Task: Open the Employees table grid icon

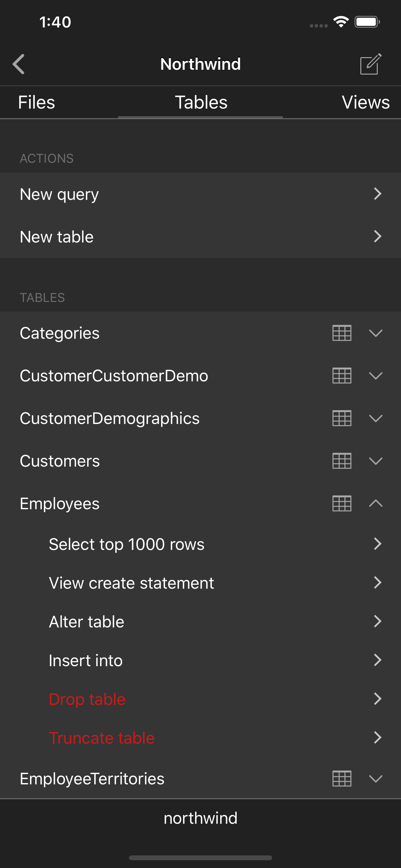Action: tap(342, 503)
